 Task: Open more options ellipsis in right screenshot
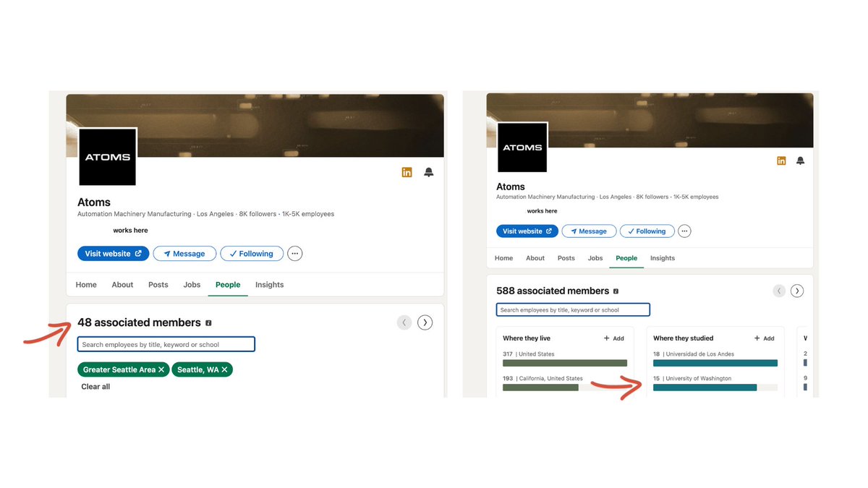click(x=684, y=231)
